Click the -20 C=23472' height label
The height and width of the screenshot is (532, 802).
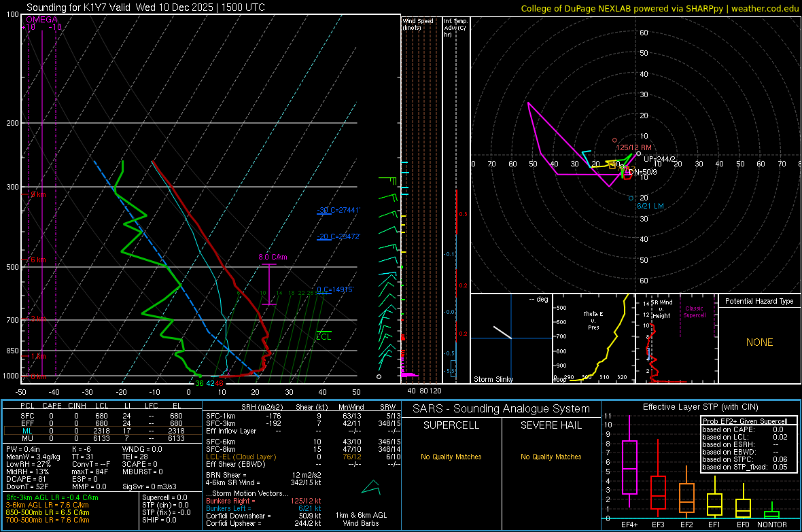pos(338,237)
